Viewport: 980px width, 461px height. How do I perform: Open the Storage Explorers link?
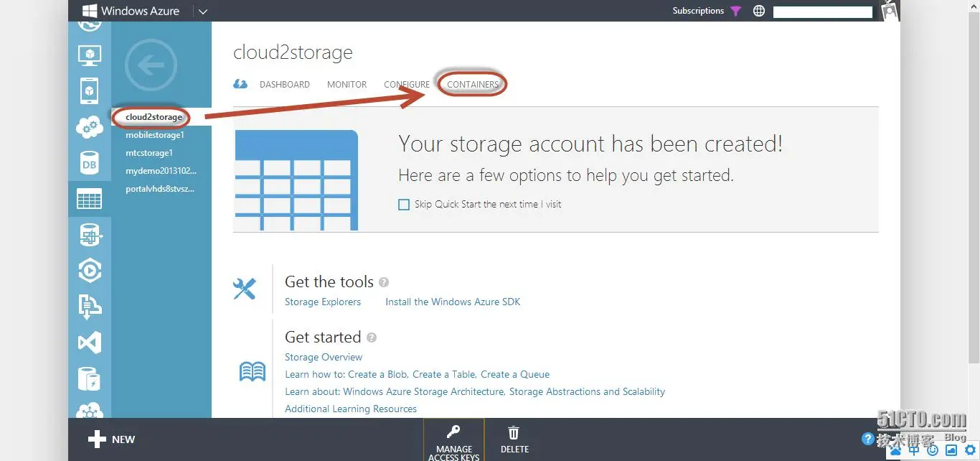pyautogui.click(x=323, y=302)
